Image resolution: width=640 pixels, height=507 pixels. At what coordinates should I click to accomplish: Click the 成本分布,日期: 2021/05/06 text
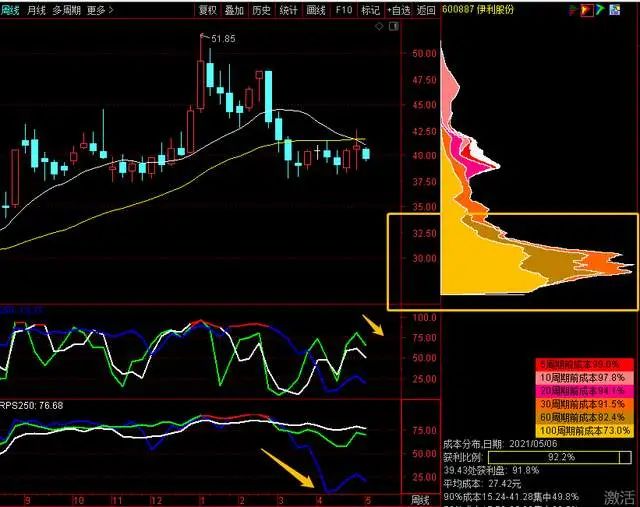[500, 444]
